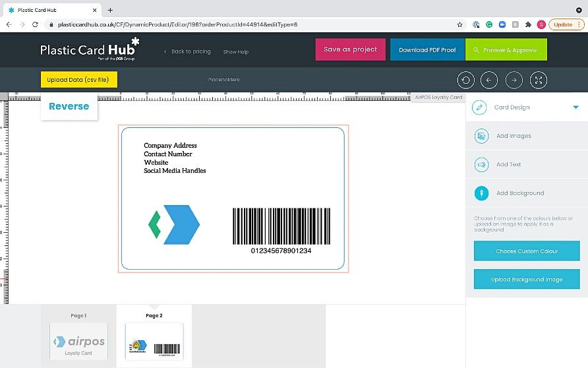Click the Plastic Card Hub browser tab

pyautogui.click(x=53, y=10)
